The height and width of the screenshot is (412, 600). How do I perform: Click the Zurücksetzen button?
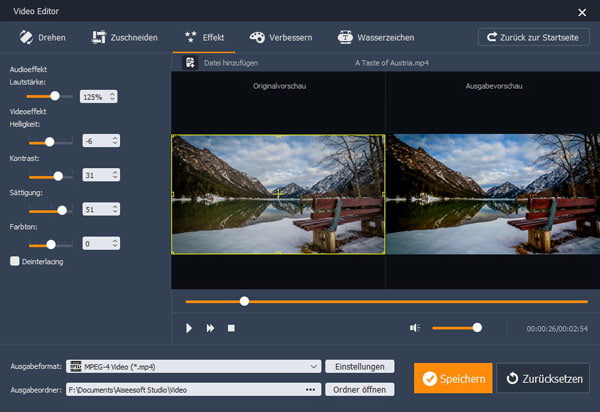point(542,379)
